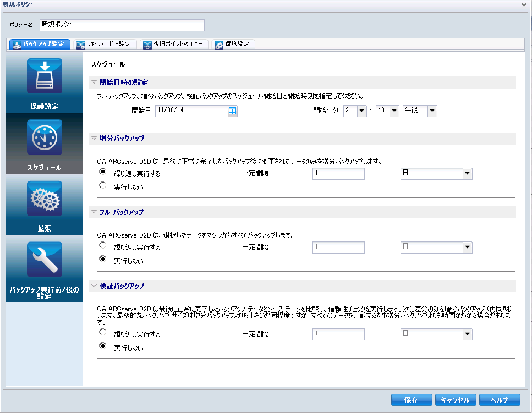
Task: Select 繰り返し実行する for 検証バックアップ
Action: (x=102, y=332)
